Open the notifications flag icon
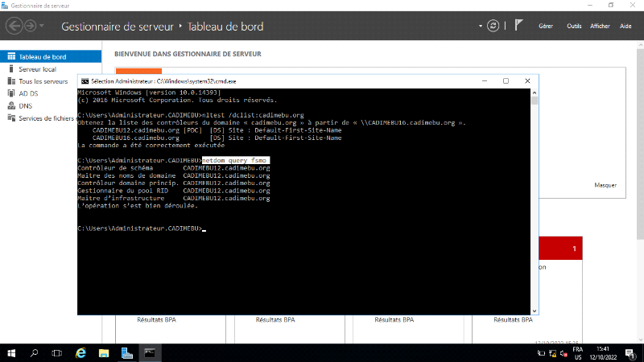The height and width of the screenshot is (362, 644). click(518, 26)
